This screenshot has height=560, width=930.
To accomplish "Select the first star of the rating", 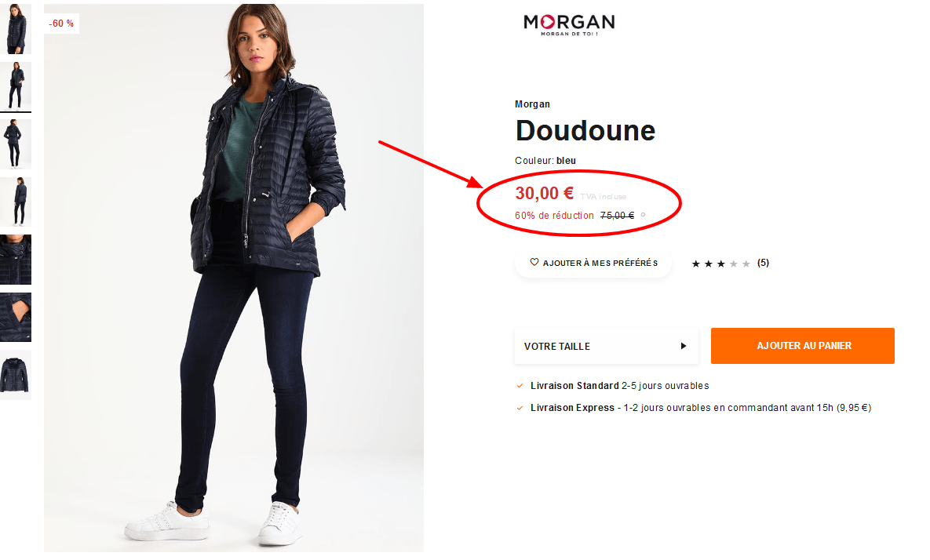I will coord(695,264).
